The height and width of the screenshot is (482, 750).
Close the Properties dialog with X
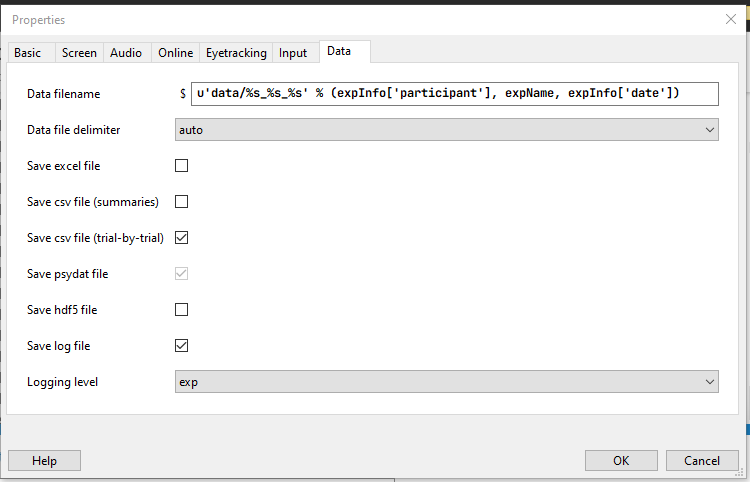click(730, 19)
